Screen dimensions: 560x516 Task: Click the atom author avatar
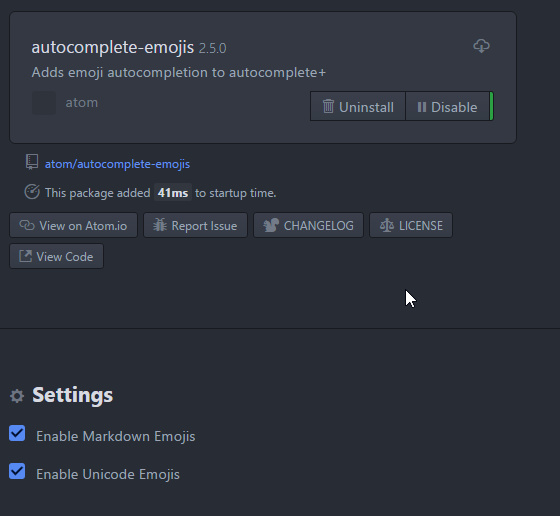pyautogui.click(x=44, y=103)
